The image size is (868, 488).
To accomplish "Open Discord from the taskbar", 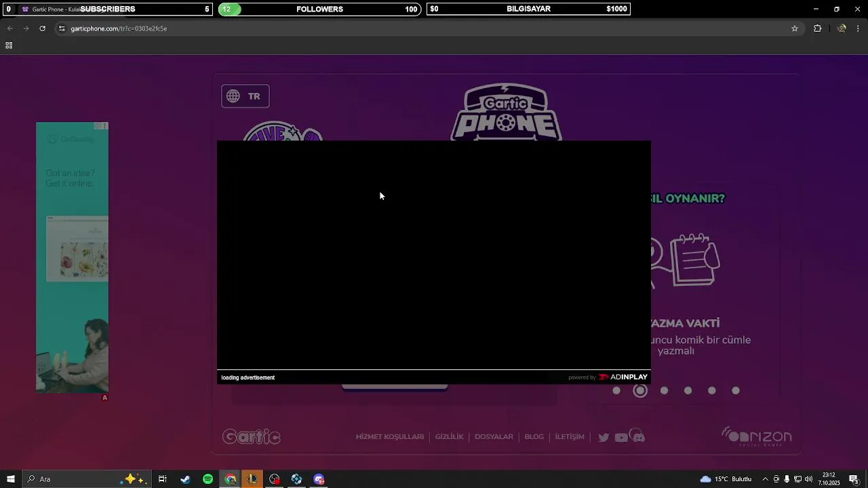I will pos(319,479).
